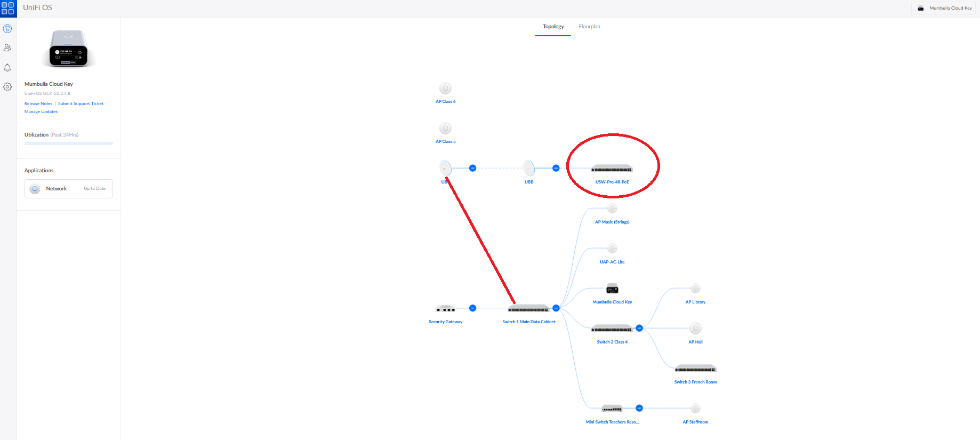Select the Switch 3 French Room icon
Screen dimensions: 980x440
(695, 369)
